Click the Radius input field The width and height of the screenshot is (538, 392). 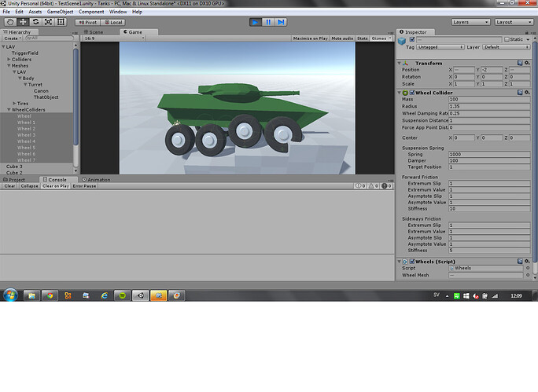(488, 106)
